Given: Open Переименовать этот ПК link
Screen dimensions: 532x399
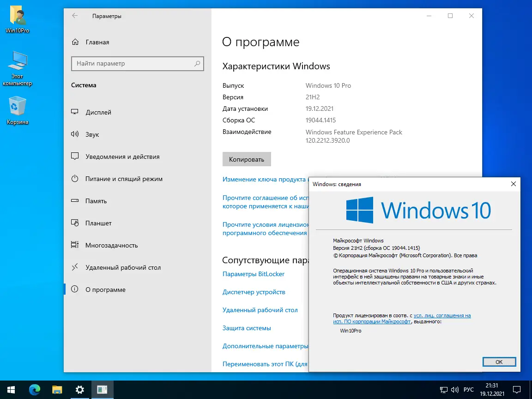Looking at the screenshot, I should point(266,364).
